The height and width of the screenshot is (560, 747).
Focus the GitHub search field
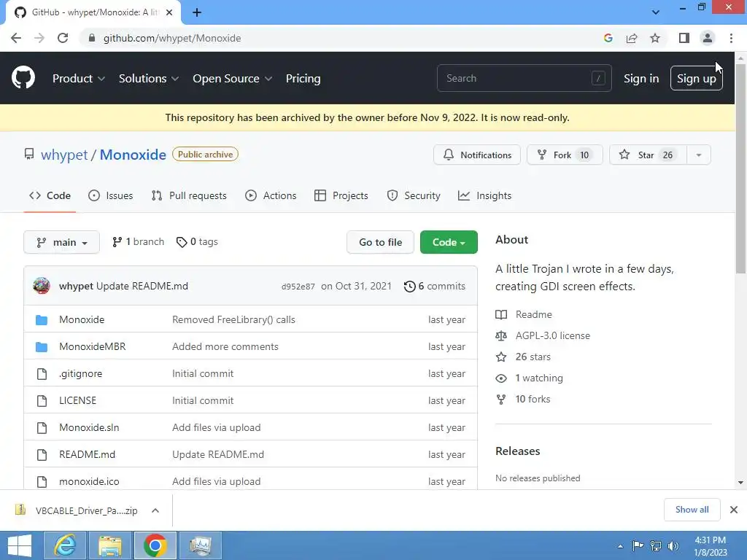pos(524,78)
